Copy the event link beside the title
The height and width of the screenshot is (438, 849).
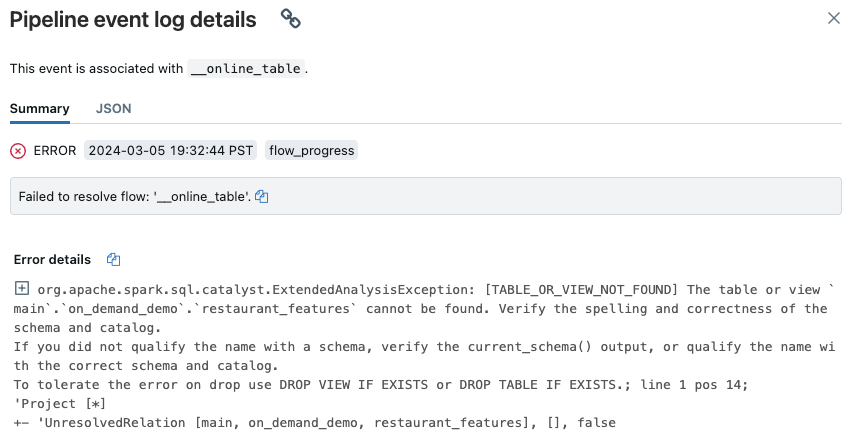coord(291,19)
